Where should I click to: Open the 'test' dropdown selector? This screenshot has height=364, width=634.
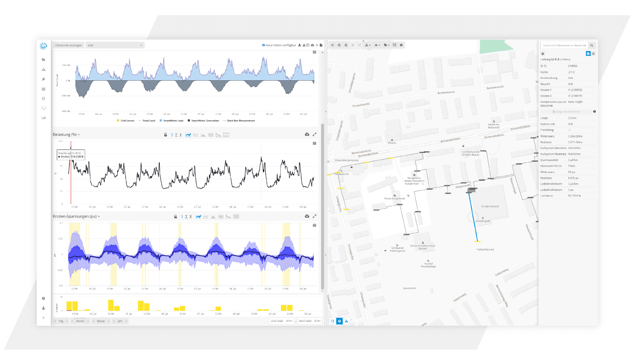[115, 45]
